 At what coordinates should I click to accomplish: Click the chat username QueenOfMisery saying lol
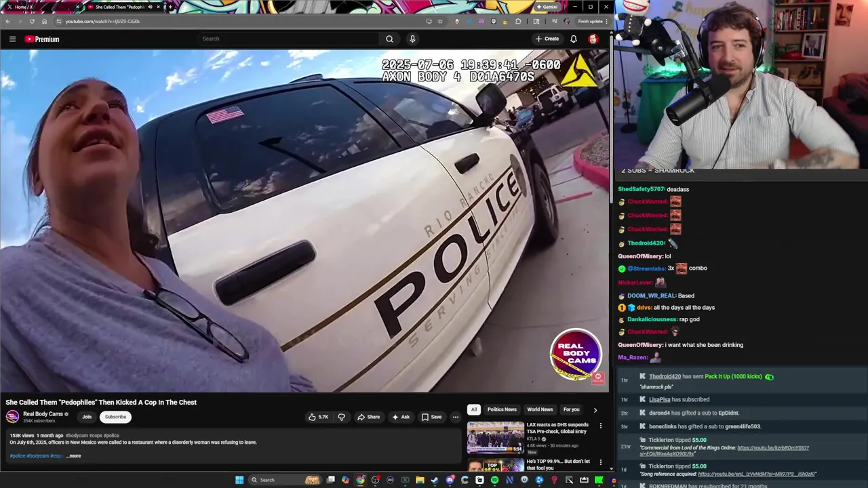click(640, 256)
